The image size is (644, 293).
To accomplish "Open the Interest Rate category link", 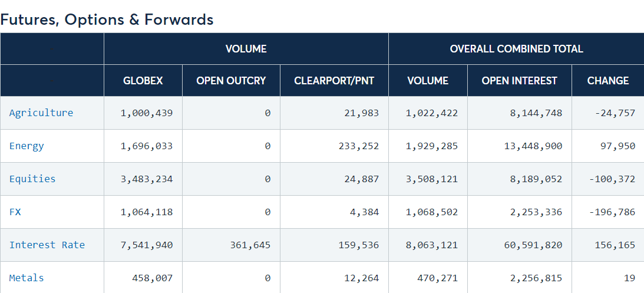I will 47,245.
